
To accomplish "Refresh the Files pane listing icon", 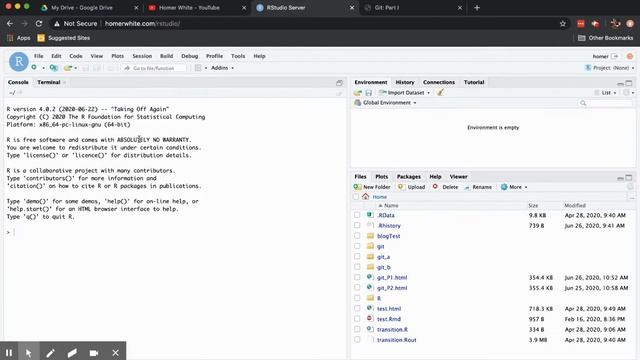I will tap(630, 187).
